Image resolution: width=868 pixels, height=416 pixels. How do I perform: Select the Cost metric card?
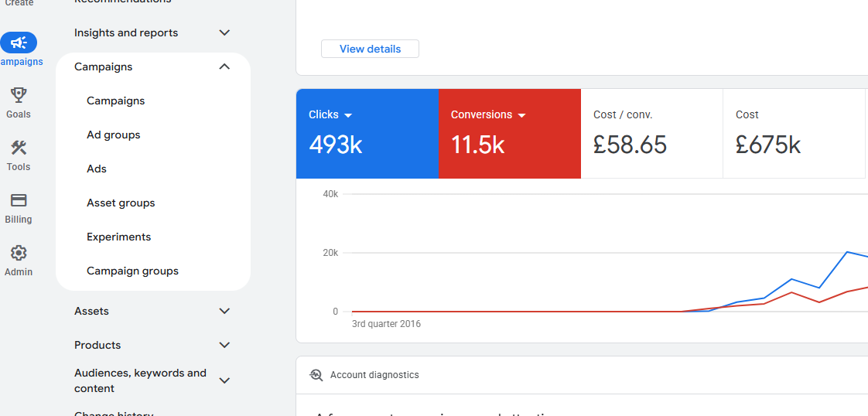pyautogui.click(x=794, y=134)
